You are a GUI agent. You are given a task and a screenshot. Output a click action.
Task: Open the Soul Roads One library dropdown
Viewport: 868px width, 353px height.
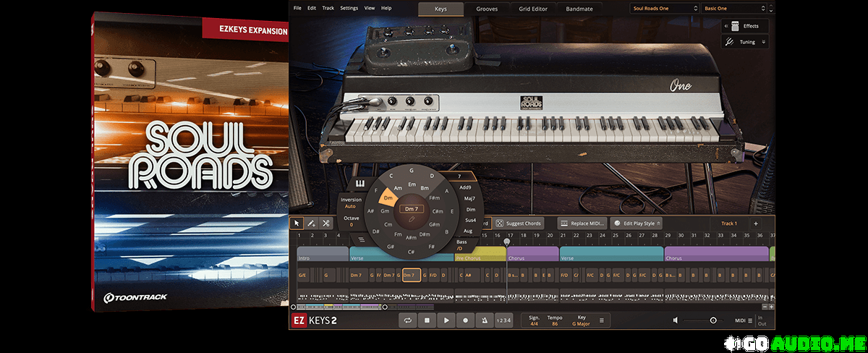tap(663, 9)
